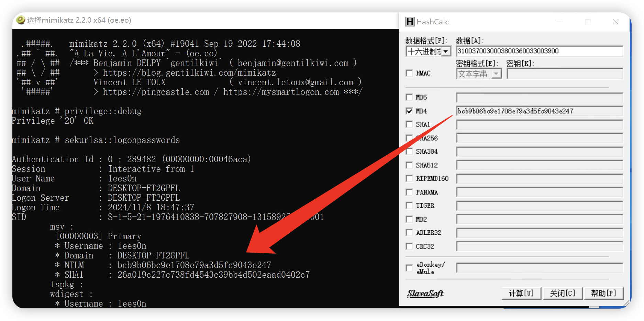The image size is (644, 321).
Task: Click the 计算[U] calculate button
Action: click(x=521, y=293)
